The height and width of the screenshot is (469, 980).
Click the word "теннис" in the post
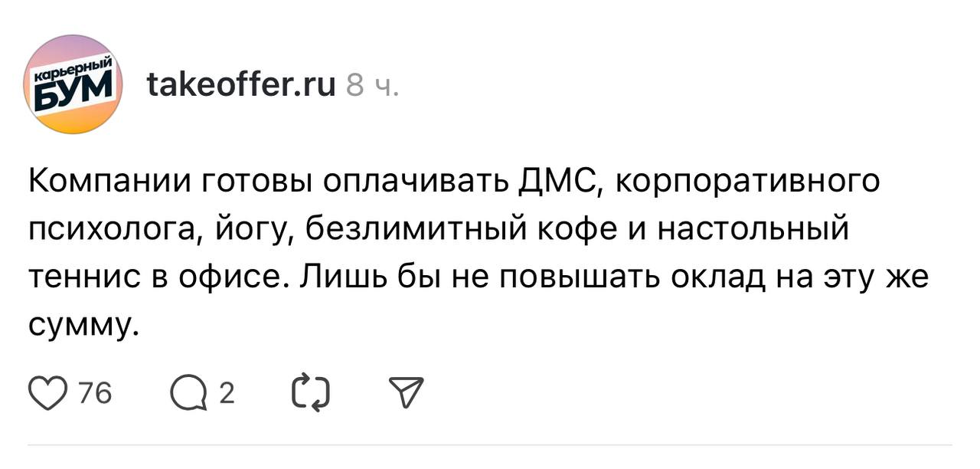click(81, 277)
